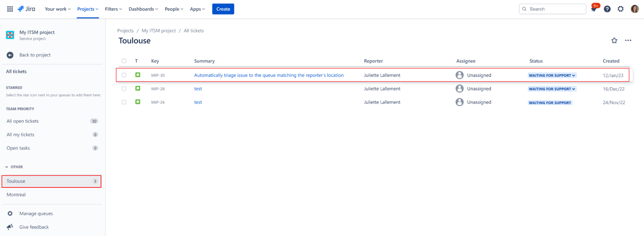The image size is (644, 236).
Task: Open the more actions ellipsis menu
Action: click(628, 41)
